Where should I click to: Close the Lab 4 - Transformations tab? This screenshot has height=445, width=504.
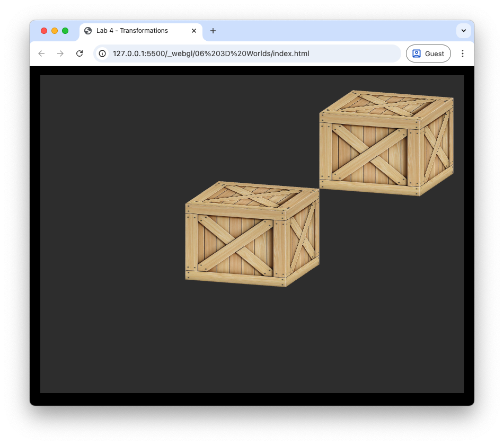[x=194, y=31]
